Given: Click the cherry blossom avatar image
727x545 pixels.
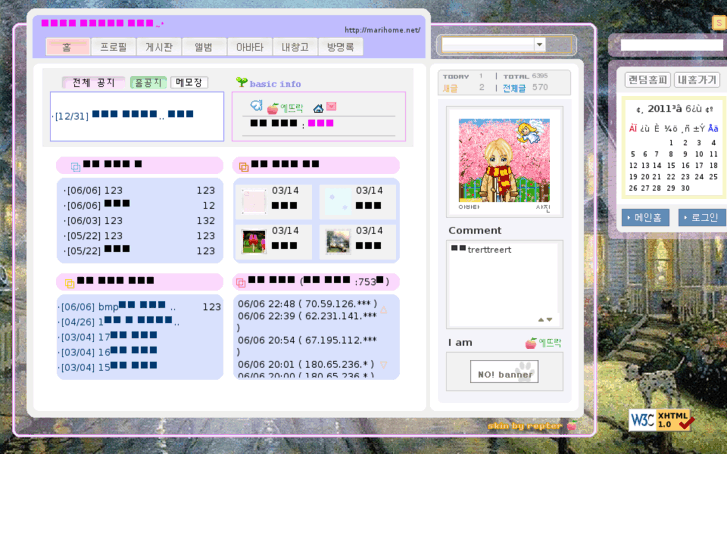Looking at the screenshot, I should tap(504, 160).
